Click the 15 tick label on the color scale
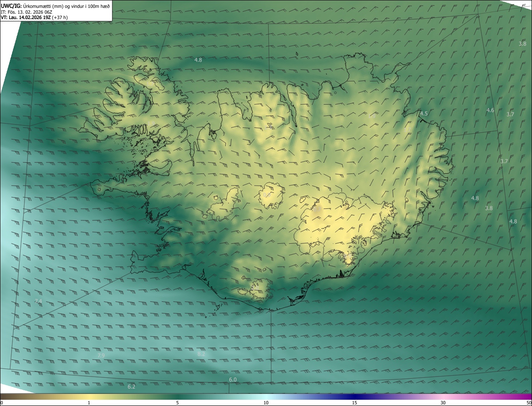The image size is (532, 406). (x=355, y=403)
